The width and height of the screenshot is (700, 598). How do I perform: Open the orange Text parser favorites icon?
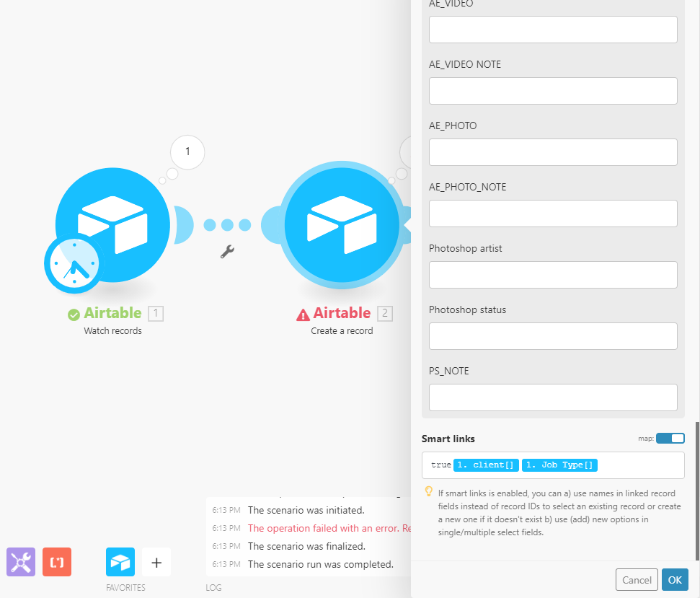point(57,562)
